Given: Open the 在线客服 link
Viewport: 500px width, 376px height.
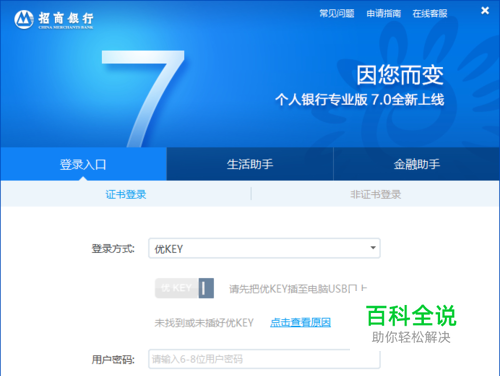Looking at the screenshot, I should [x=430, y=14].
